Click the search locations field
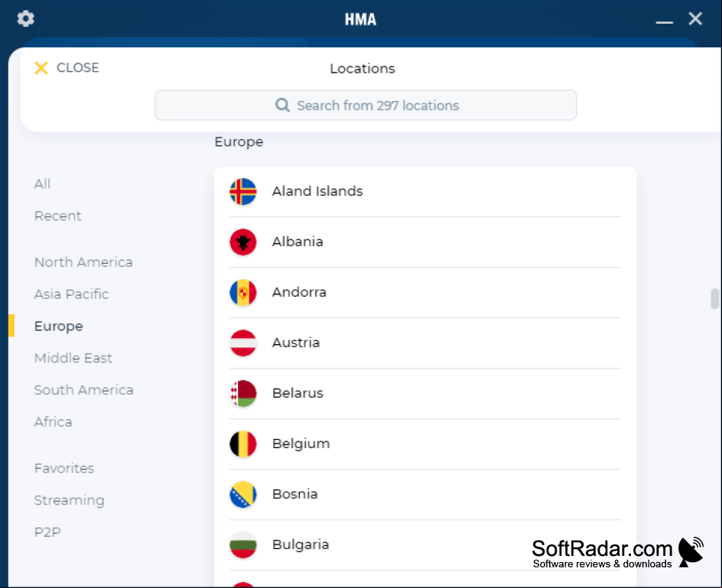This screenshot has height=588, width=722. 366,105
